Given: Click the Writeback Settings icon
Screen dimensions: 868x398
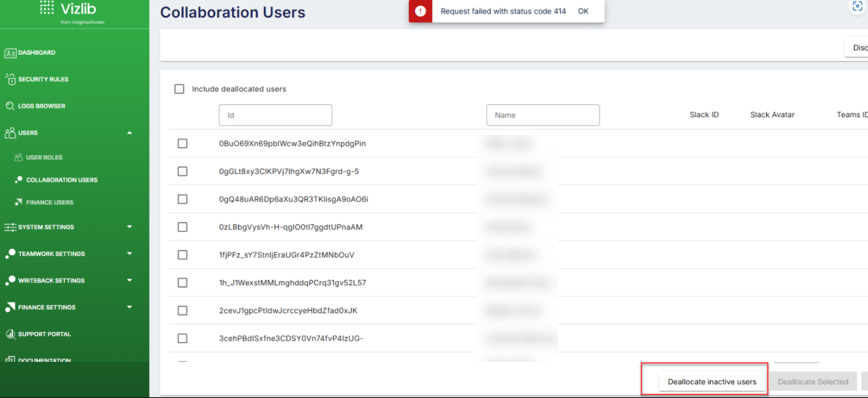Looking at the screenshot, I should coord(10,281).
